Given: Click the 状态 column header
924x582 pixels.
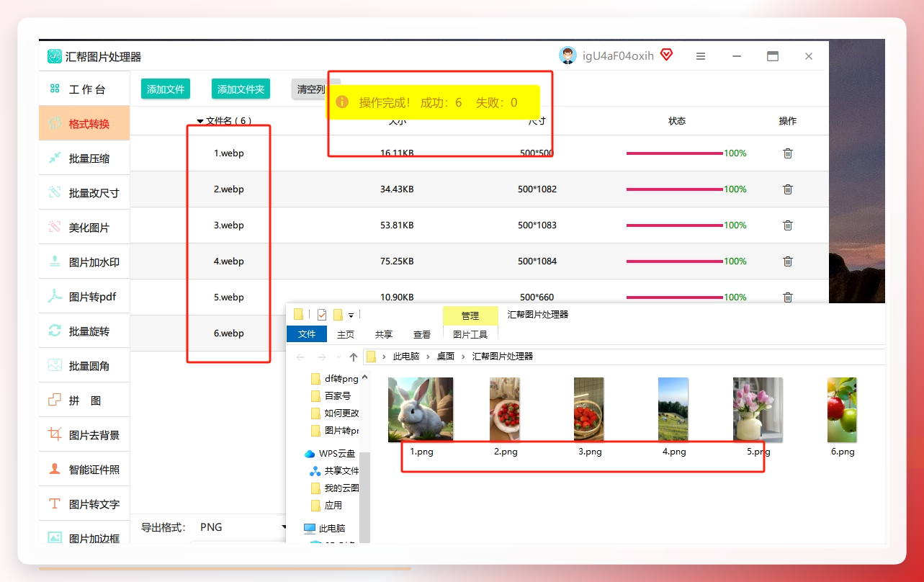Looking at the screenshot, I should [677, 121].
